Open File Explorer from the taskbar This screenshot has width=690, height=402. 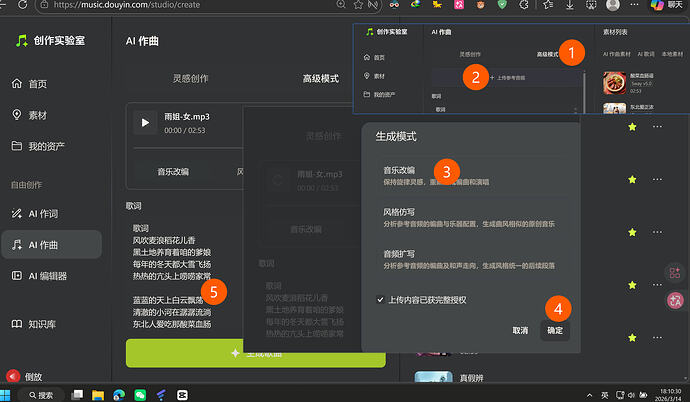98,395
